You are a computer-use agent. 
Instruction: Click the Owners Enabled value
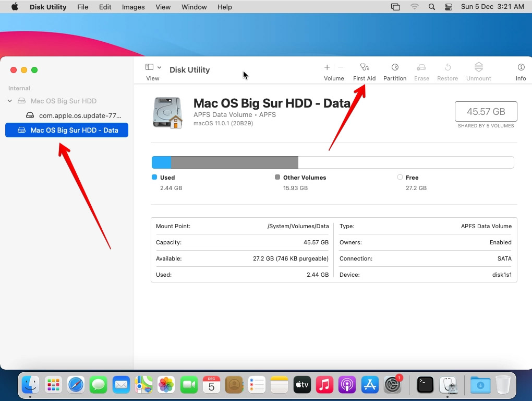(x=501, y=242)
